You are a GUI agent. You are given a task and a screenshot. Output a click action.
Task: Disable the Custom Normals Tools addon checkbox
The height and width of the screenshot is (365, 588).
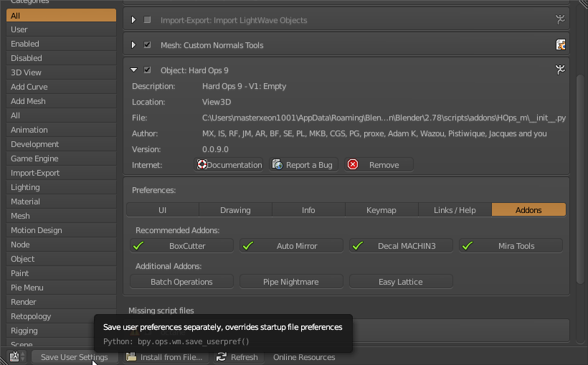pos(148,45)
